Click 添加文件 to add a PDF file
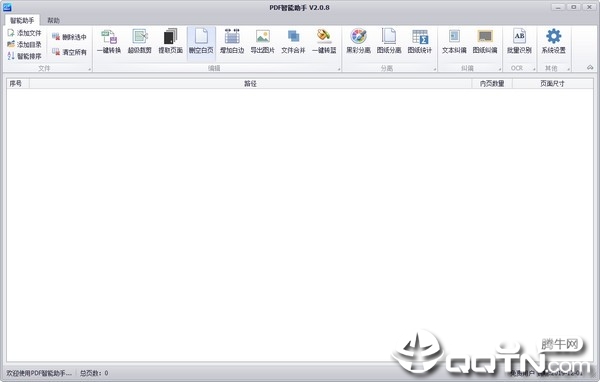This screenshot has width=600, height=382. point(24,33)
